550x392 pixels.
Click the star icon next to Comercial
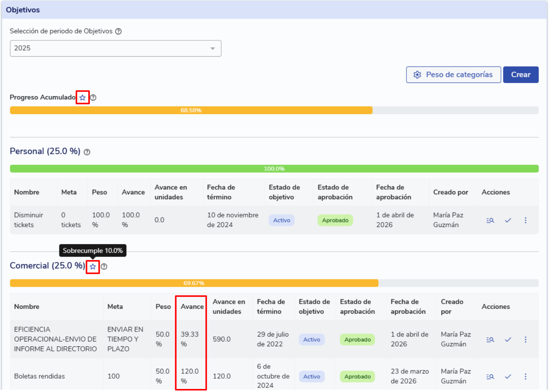click(x=93, y=267)
